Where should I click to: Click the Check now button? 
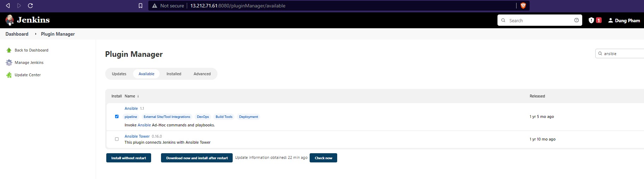pyautogui.click(x=323, y=158)
